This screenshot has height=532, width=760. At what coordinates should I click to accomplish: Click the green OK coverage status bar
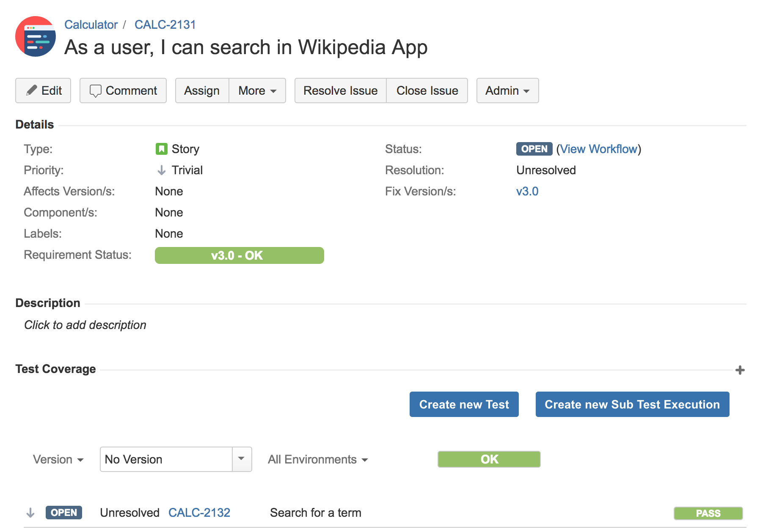489,459
